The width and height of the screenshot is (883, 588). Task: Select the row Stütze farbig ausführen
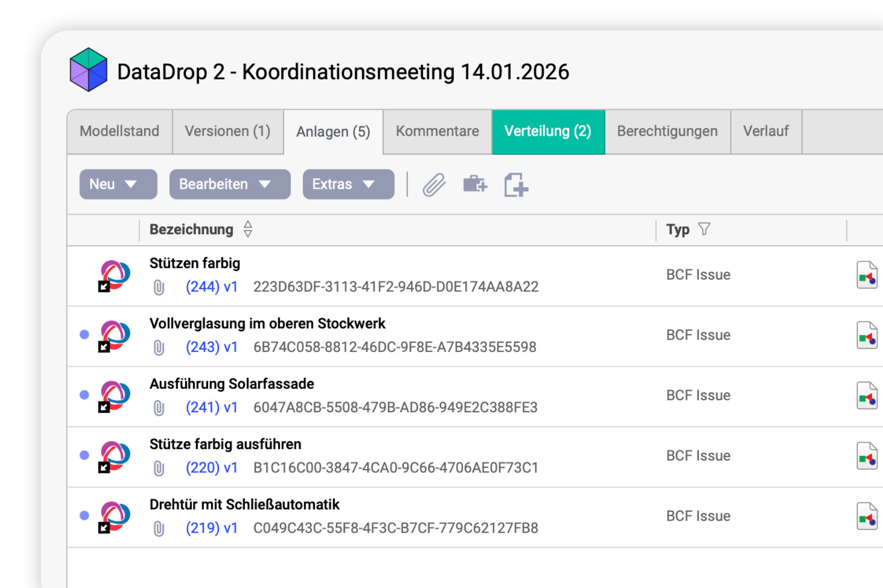475,457
